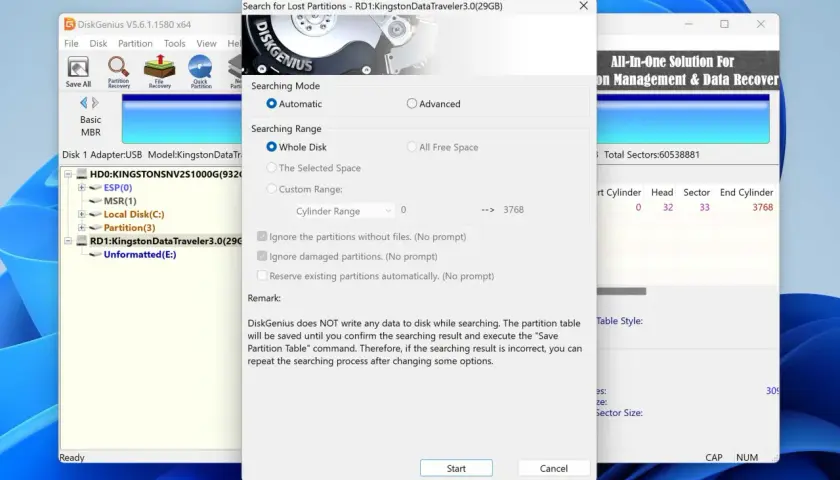Go to previous disk arrow
This screenshot has width=840, height=480.
click(x=84, y=103)
